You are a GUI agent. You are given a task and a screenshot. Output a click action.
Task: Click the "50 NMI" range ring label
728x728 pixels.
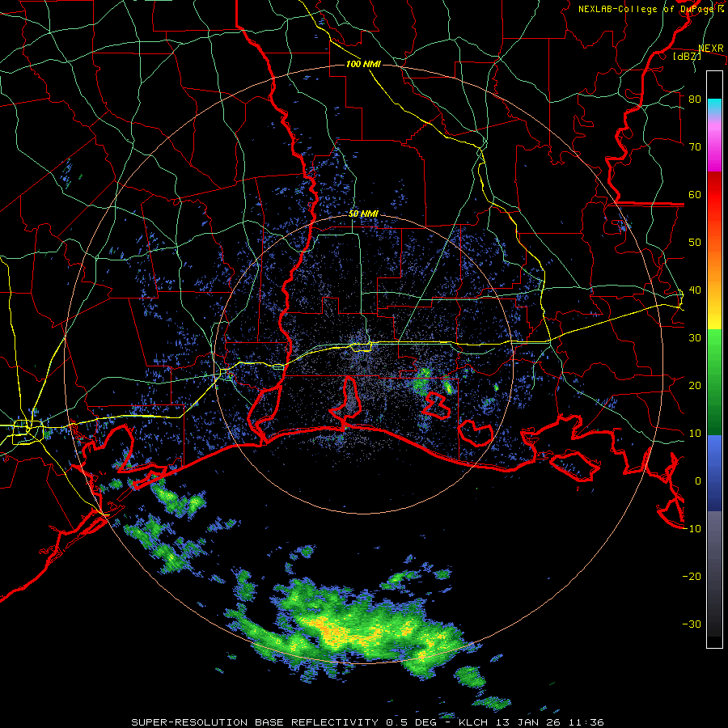[x=363, y=214]
